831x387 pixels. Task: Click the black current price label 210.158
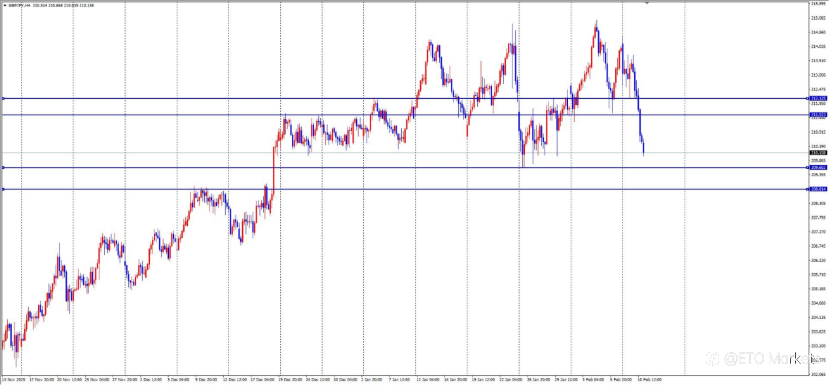(x=818, y=153)
